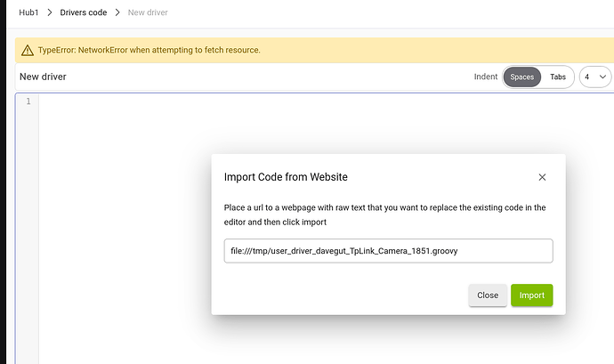Focus the URL input containing the groovy file path
This screenshot has width=614, height=364.
[388, 251]
